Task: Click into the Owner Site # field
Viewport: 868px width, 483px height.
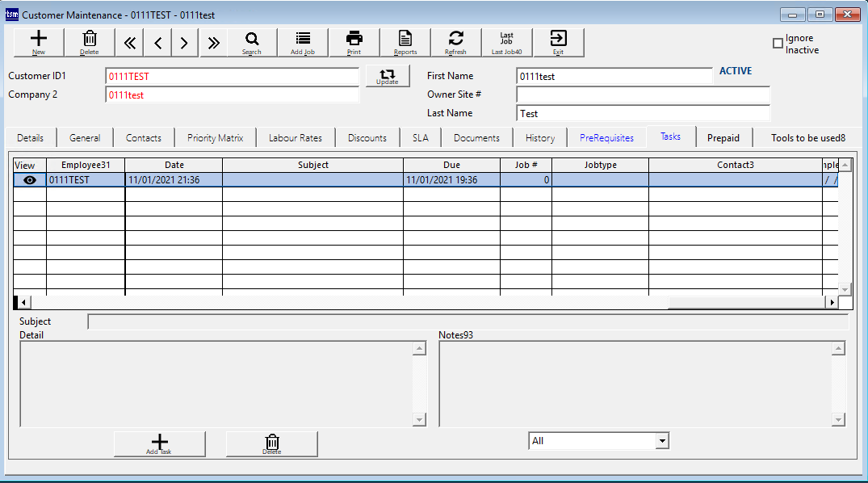Action: (x=642, y=94)
